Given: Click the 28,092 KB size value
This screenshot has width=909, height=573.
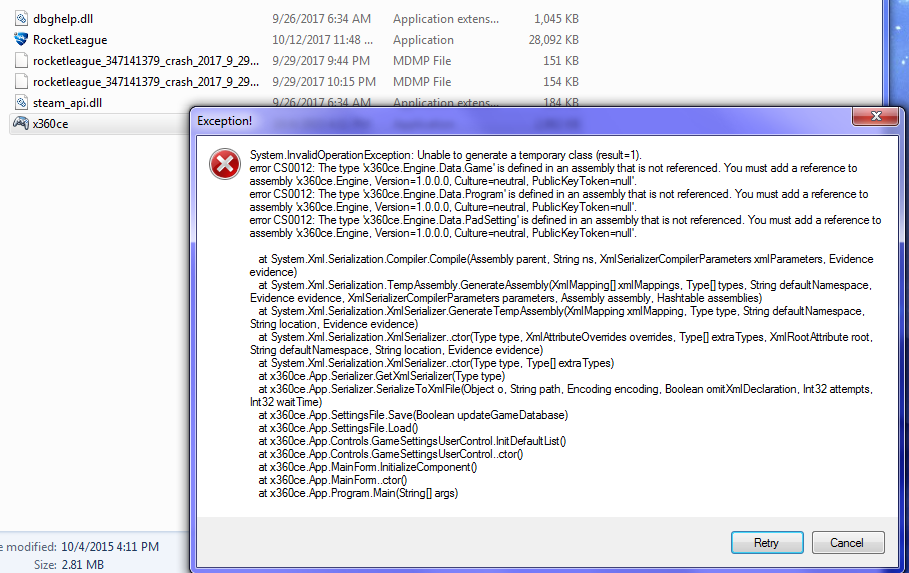Looking at the screenshot, I should click(554, 40).
